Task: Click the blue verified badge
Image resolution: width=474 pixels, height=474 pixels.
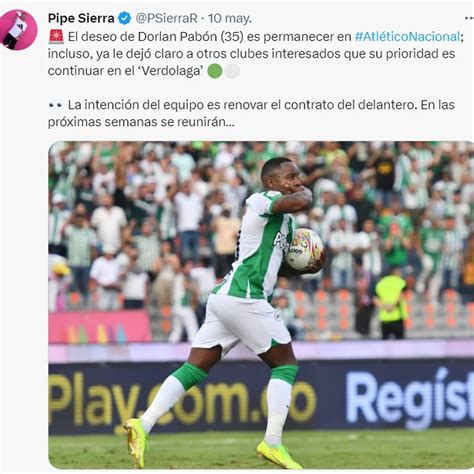Action: click(125, 18)
